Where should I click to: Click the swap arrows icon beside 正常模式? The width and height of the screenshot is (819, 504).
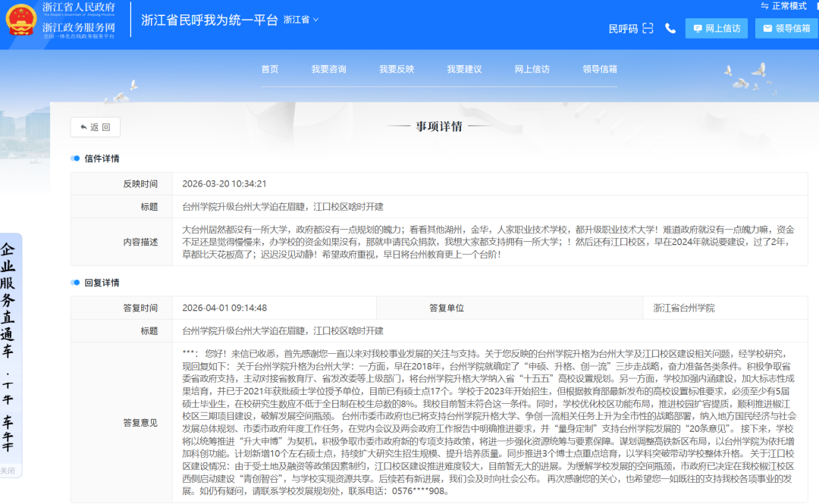[x=764, y=6]
